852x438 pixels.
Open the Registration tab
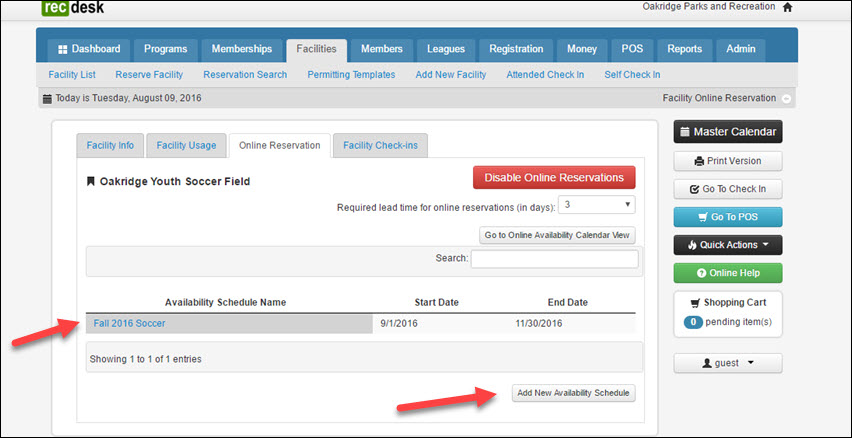tap(516, 49)
